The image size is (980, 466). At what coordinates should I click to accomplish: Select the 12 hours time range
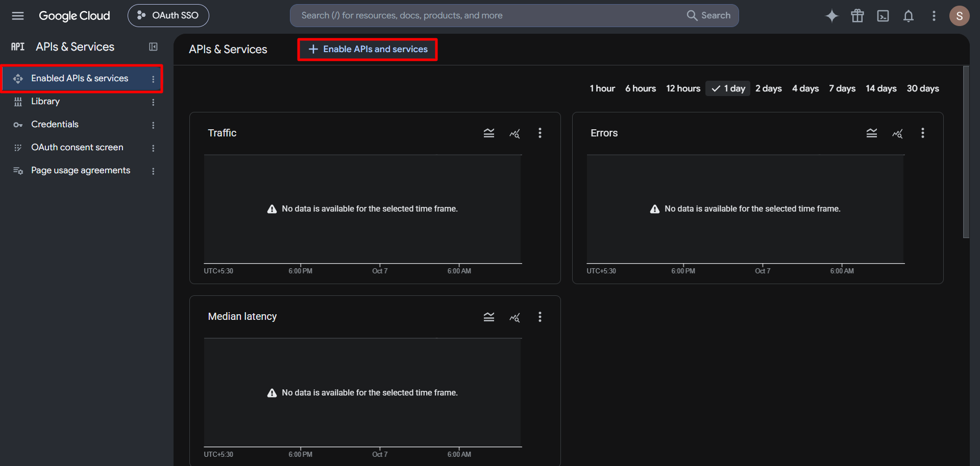click(x=683, y=88)
